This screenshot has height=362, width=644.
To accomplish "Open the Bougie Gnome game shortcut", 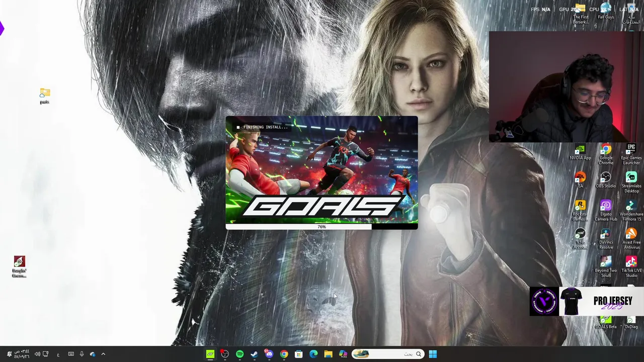I will (x=19, y=267).
